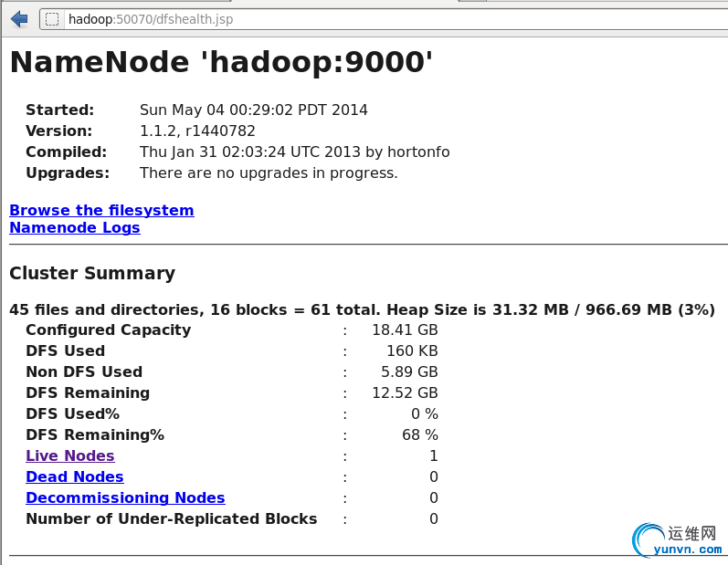
Task: Click the Non DFS Used value 5.89 GB
Action: (409, 371)
